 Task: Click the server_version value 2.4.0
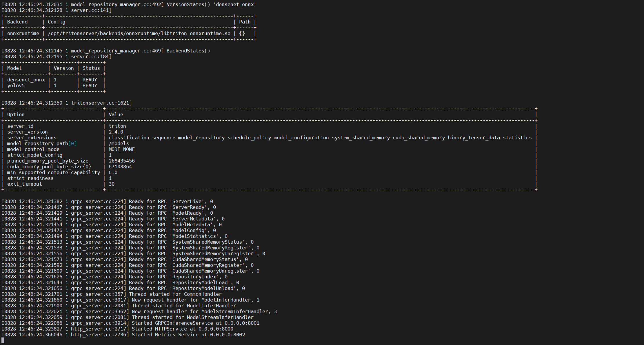pos(116,132)
